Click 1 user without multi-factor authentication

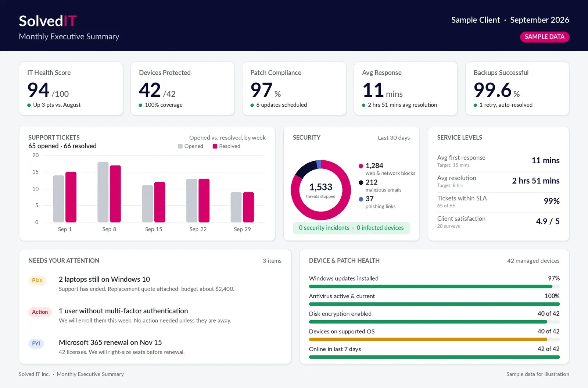123,311
